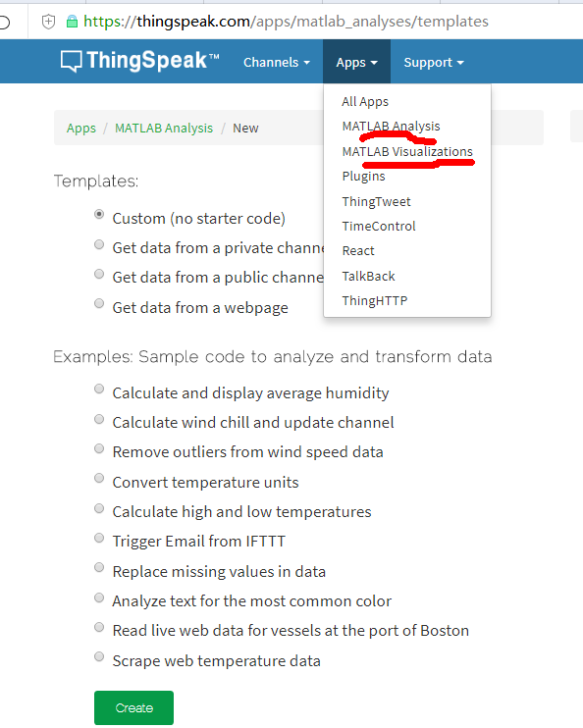This screenshot has width=583, height=728.
Task: Select TimeControl from the dropdown list
Action: (379, 226)
